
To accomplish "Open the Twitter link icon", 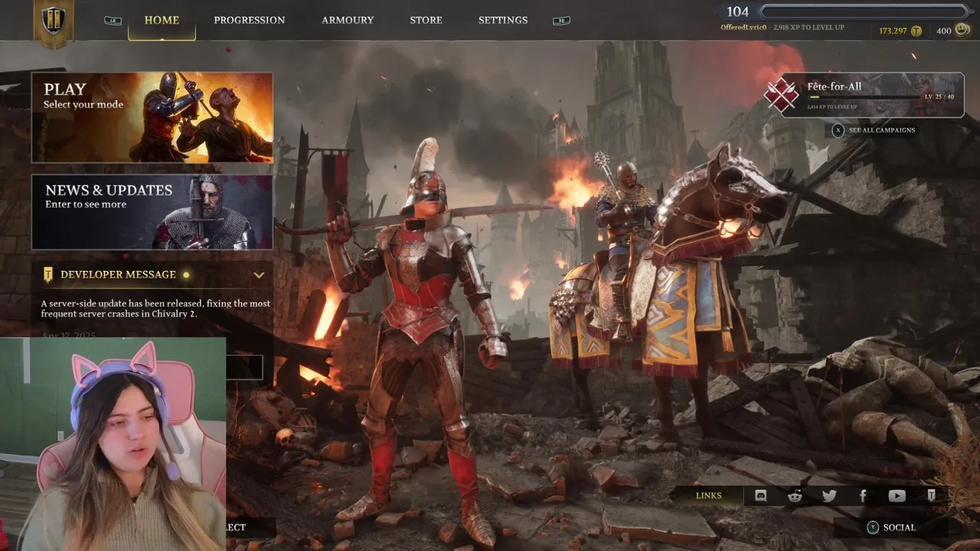I will tap(829, 496).
